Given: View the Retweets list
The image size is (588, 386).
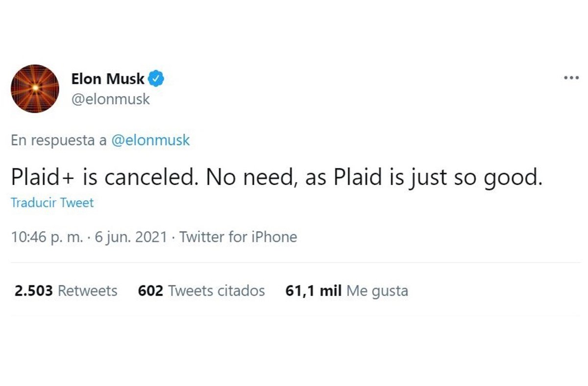Looking at the screenshot, I should point(88,291).
